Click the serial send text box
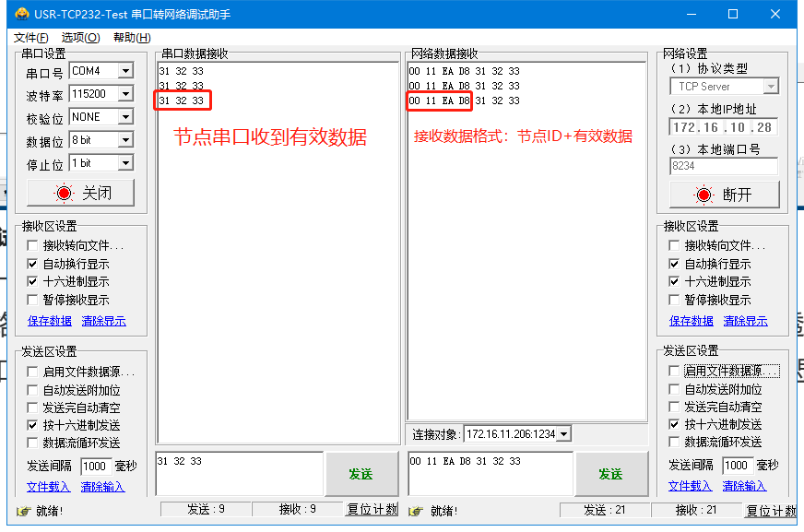This screenshot has height=532, width=804. coord(239,473)
